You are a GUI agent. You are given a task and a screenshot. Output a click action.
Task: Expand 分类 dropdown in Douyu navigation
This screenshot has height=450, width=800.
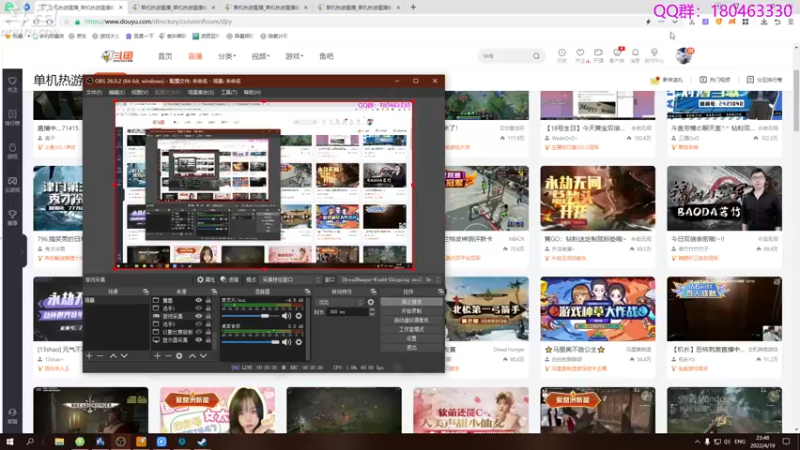(x=227, y=56)
